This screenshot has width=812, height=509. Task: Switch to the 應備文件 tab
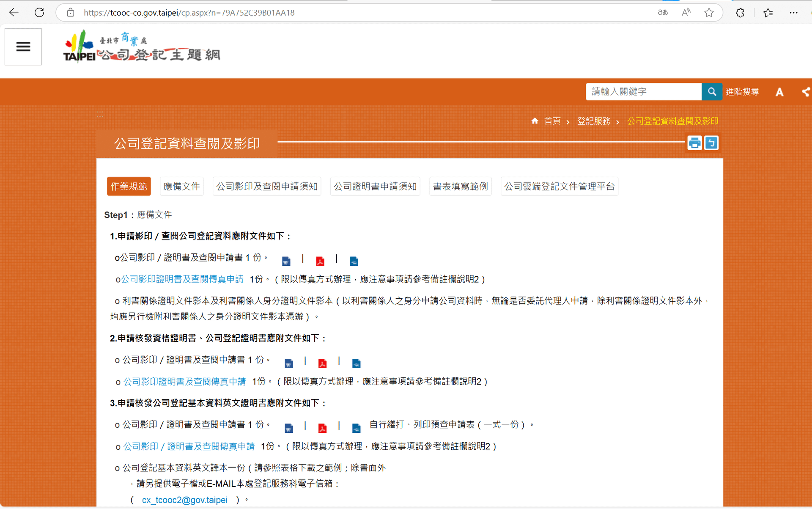point(181,186)
